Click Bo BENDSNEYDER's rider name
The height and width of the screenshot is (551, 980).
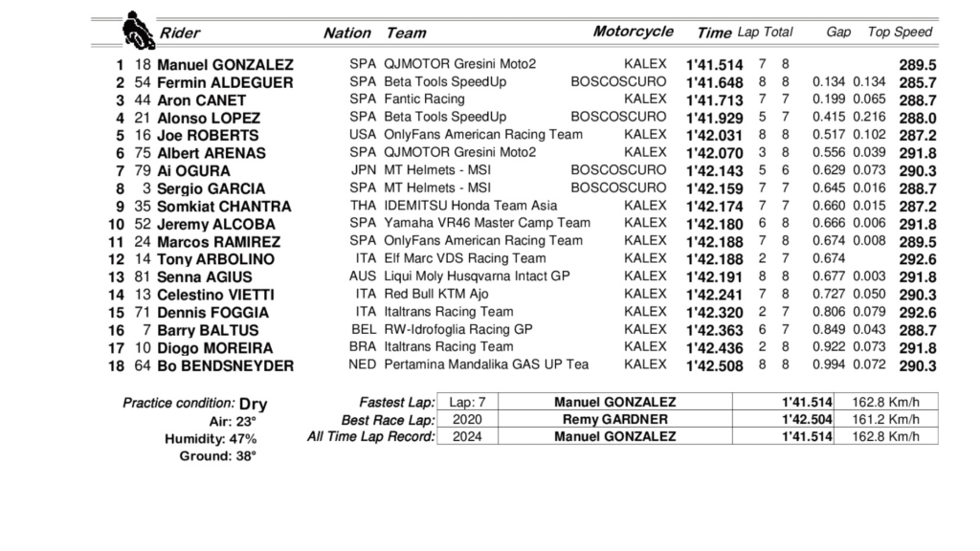pyautogui.click(x=225, y=365)
